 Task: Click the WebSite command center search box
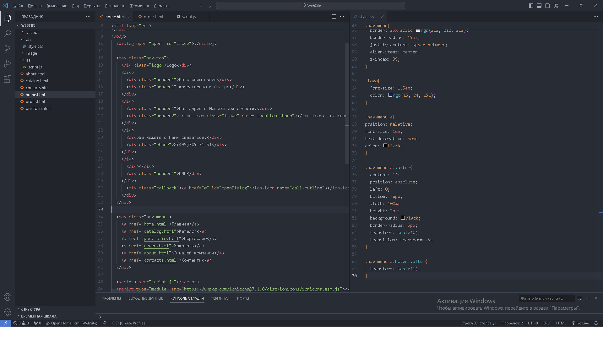[311, 6]
